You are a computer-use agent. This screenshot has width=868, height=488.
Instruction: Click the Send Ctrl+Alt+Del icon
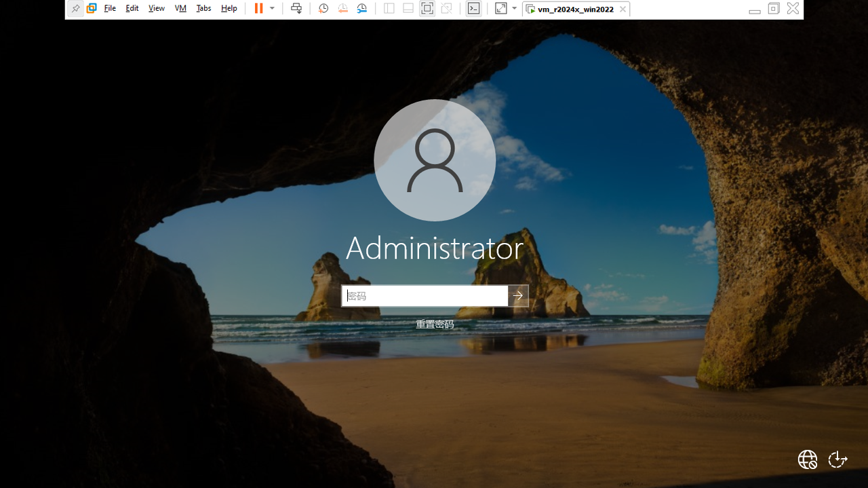point(296,9)
